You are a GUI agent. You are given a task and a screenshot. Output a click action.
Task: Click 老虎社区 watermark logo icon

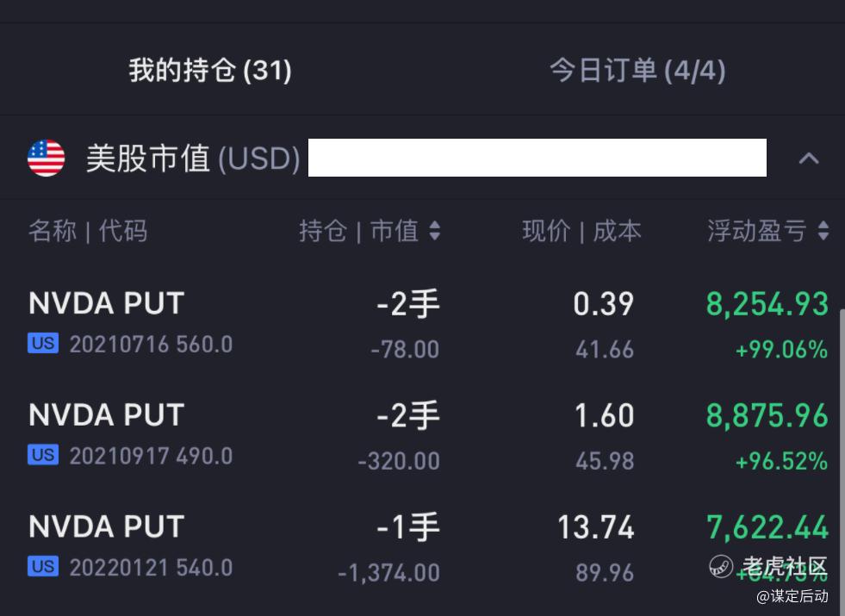coord(720,566)
